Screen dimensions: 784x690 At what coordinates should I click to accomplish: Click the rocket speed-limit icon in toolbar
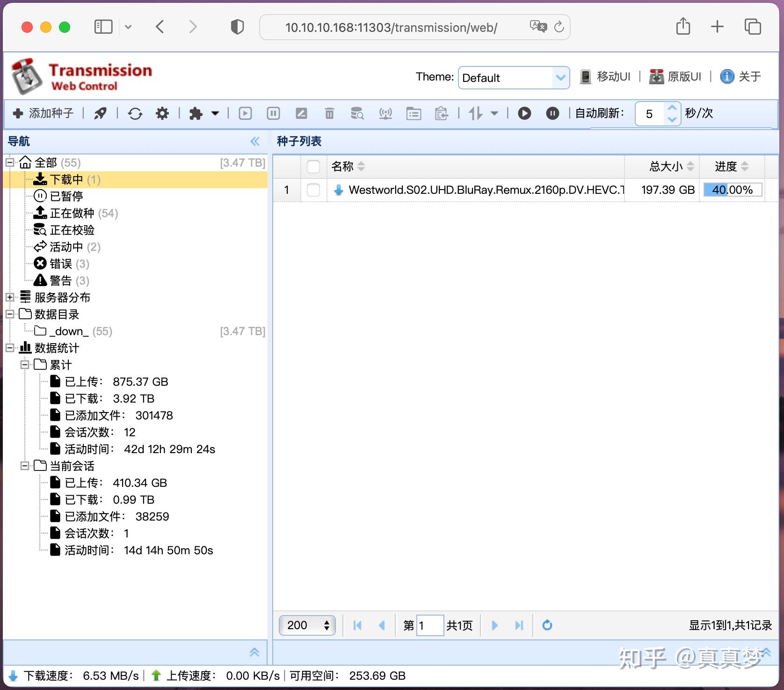tap(100, 113)
